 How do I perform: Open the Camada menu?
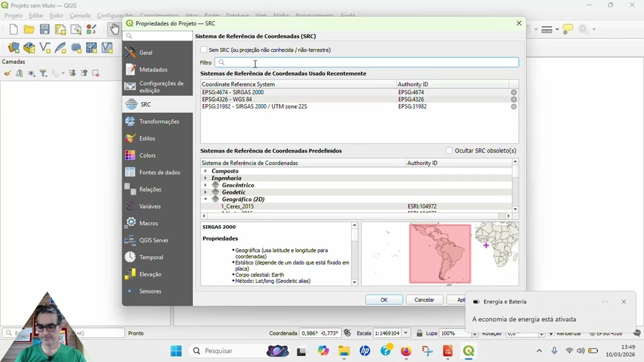coord(80,16)
